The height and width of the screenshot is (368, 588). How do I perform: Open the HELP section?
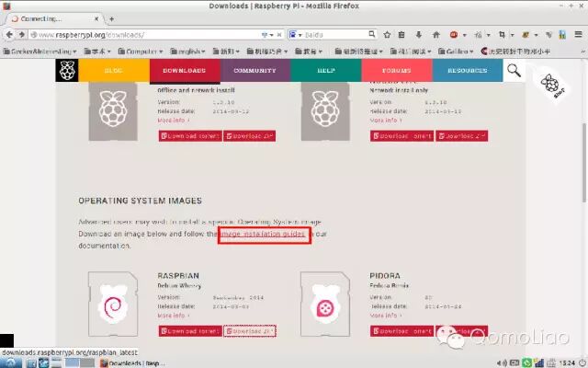point(326,70)
